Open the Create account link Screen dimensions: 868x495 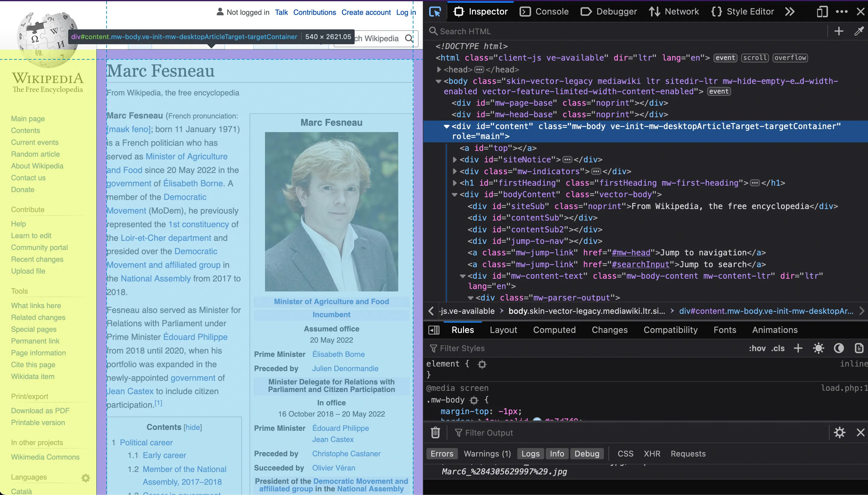coord(366,12)
